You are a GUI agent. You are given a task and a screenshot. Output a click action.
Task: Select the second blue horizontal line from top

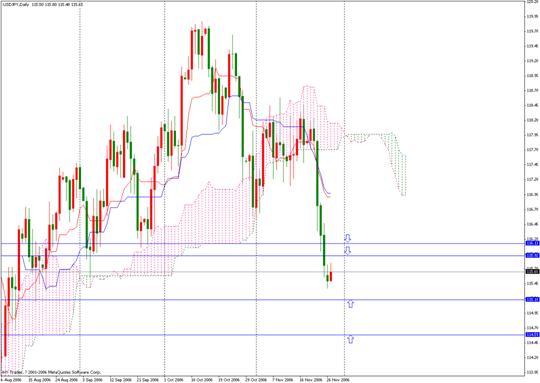tap(262, 256)
